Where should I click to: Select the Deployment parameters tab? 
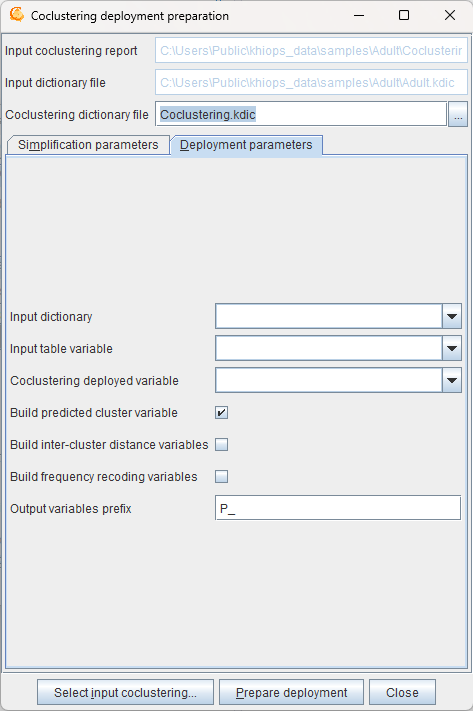tap(246, 145)
